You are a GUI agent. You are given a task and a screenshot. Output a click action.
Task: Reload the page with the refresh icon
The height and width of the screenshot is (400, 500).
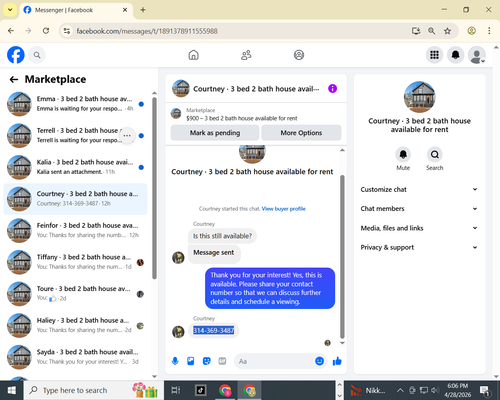(x=46, y=31)
